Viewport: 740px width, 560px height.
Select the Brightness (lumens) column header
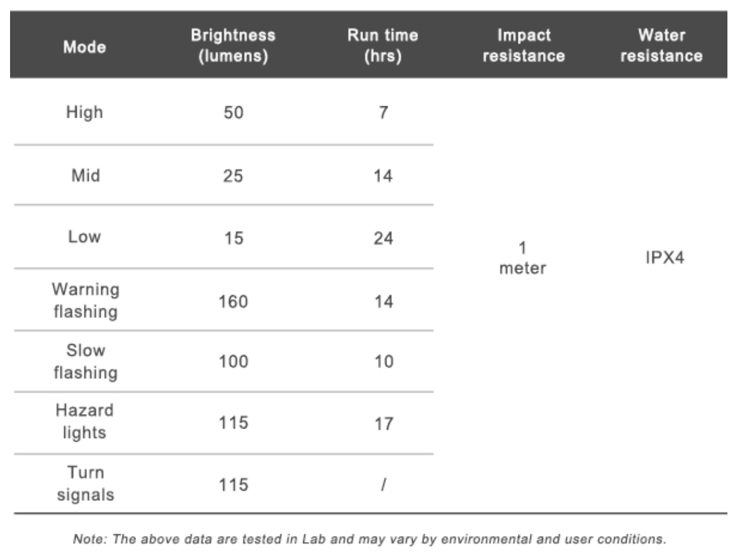pyautogui.click(x=233, y=46)
